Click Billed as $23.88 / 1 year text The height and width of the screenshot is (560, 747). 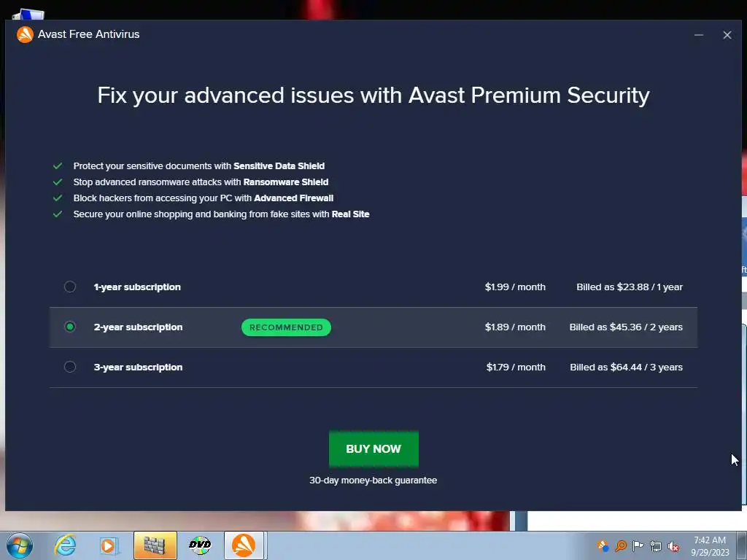[629, 287]
